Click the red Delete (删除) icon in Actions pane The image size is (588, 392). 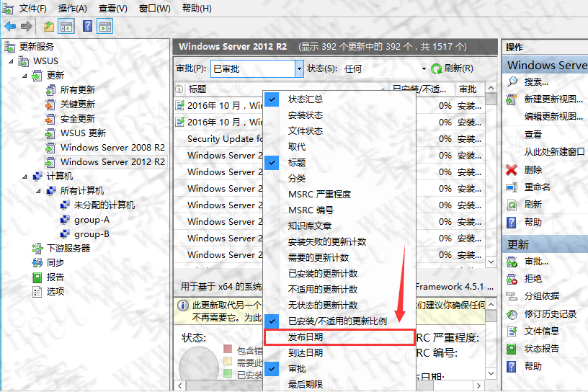coord(512,170)
